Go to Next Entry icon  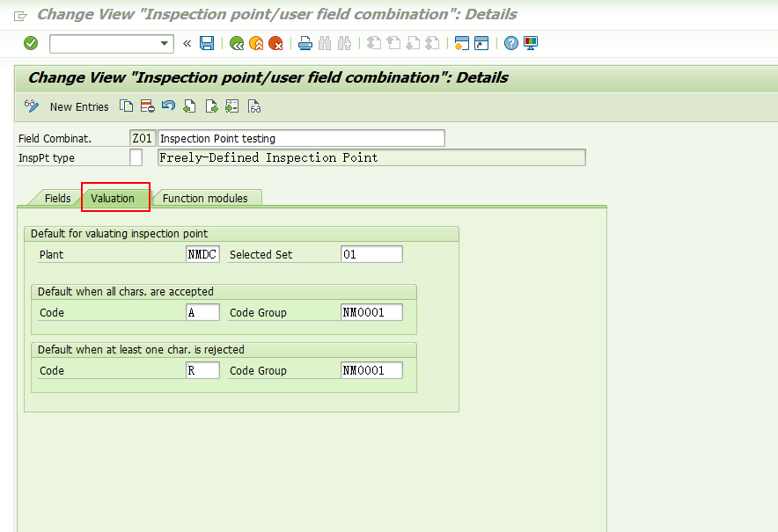(211, 106)
